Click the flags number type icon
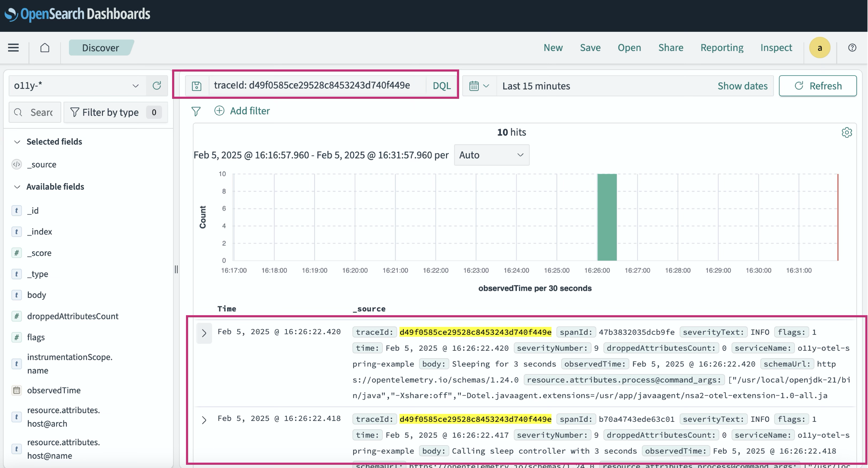 point(17,337)
